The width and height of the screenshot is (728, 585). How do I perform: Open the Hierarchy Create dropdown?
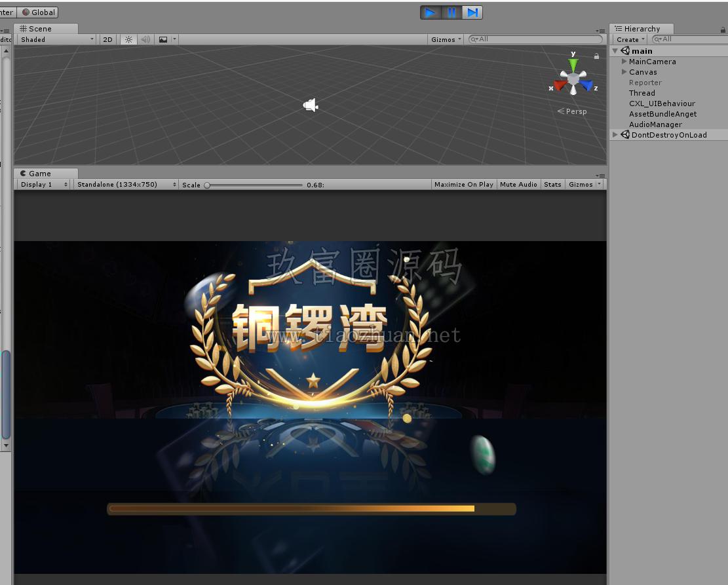click(630, 39)
